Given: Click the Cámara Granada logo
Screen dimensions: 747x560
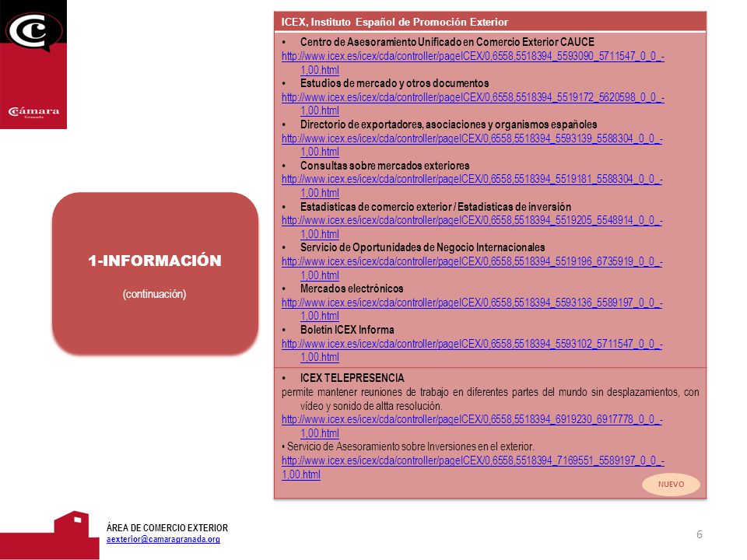Looking at the screenshot, I should point(33,65).
